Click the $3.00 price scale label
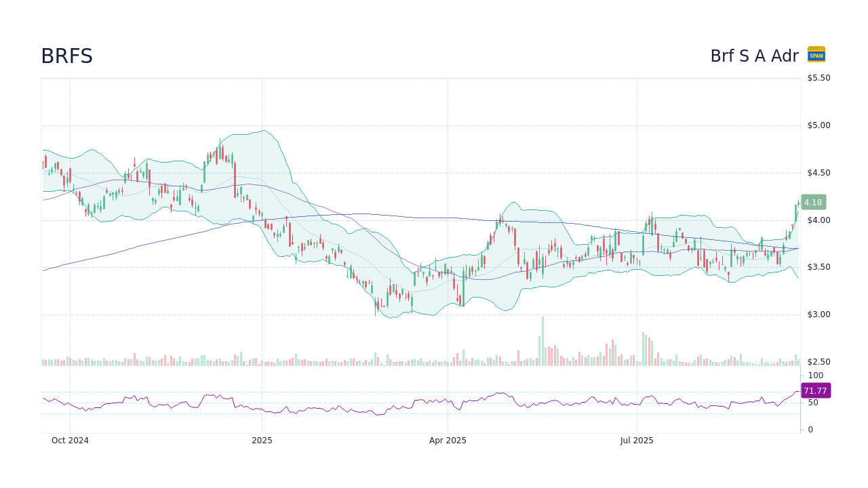 click(x=817, y=314)
